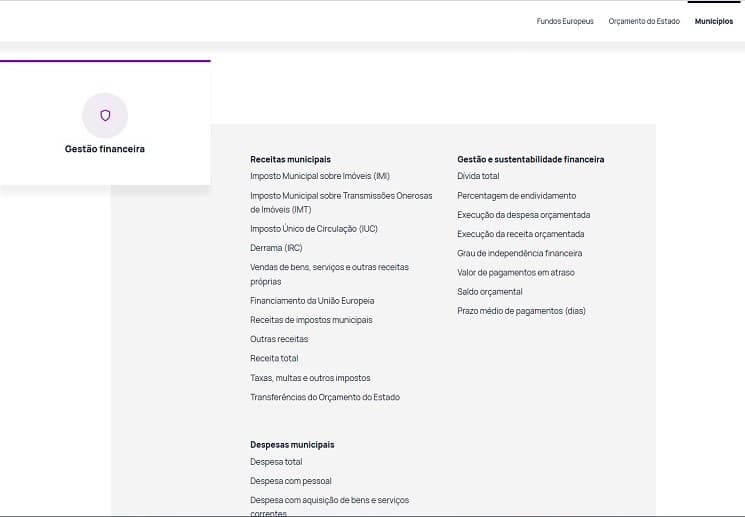The width and height of the screenshot is (745, 517).
Task: Click the Receitas municipais heading
Action: coord(290,160)
